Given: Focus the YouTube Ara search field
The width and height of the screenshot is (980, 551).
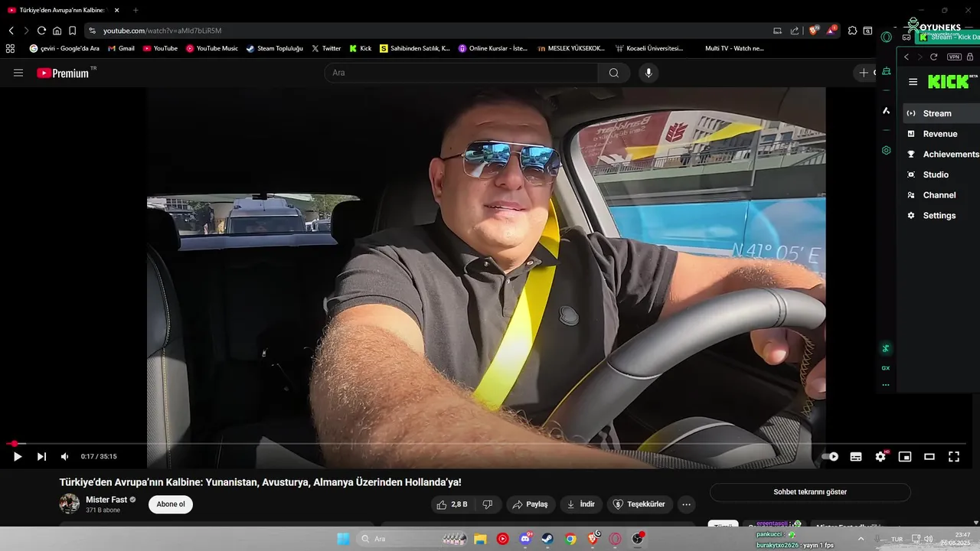Looking at the screenshot, I should (462, 73).
